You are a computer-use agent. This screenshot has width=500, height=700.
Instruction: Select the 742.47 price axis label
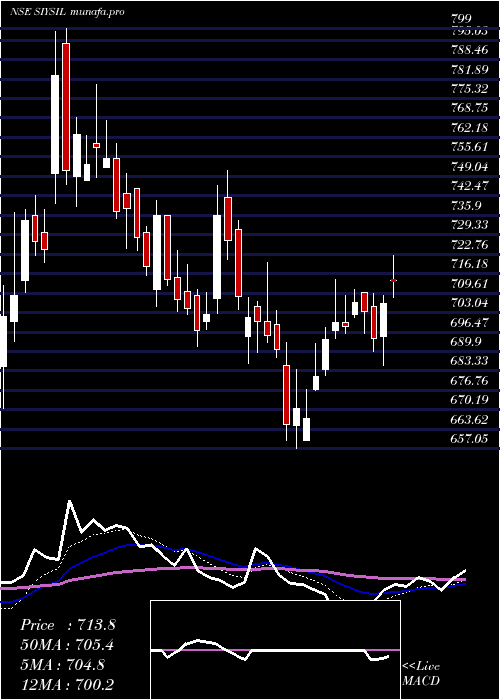click(x=469, y=186)
